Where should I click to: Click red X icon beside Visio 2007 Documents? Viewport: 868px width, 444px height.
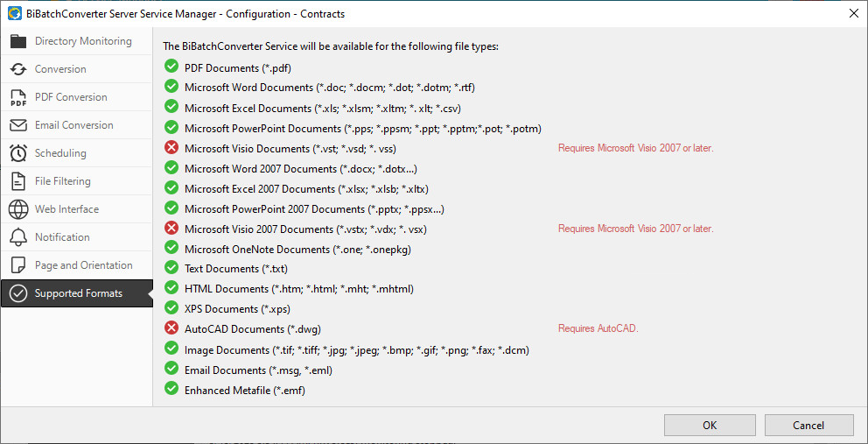click(x=171, y=228)
